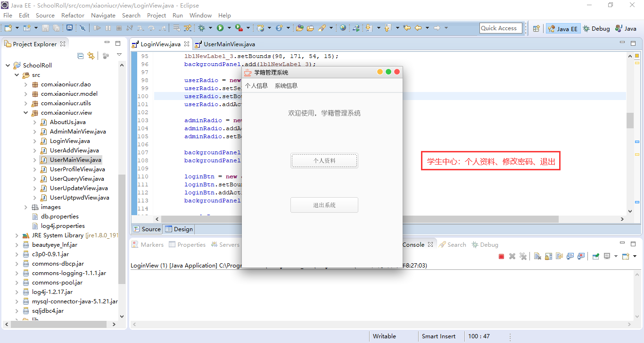The image size is (644, 343).
Task: Select UserProfileView.java in the tree
Action: (77, 169)
